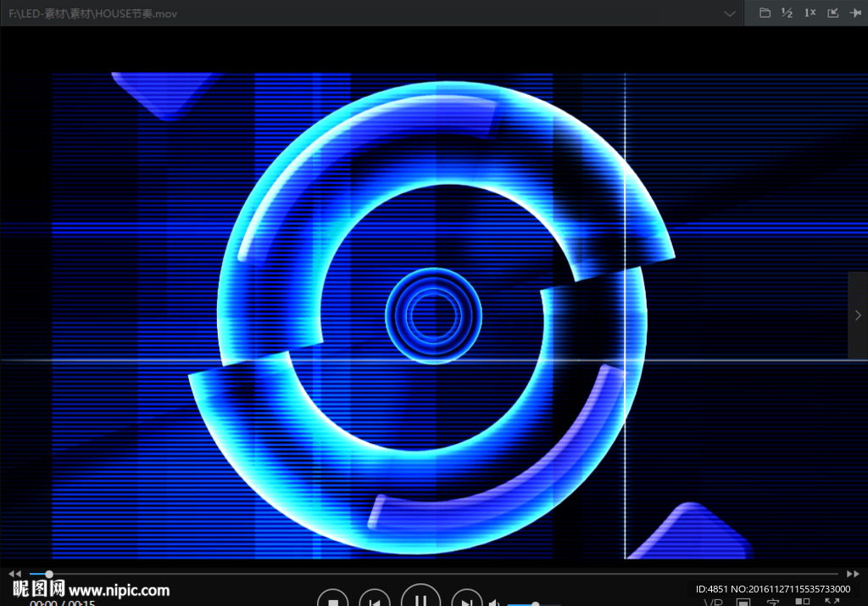This screenshot has height=606, width=868.
Task: Expand the right side panel arrow
Action: pos(858,315)
